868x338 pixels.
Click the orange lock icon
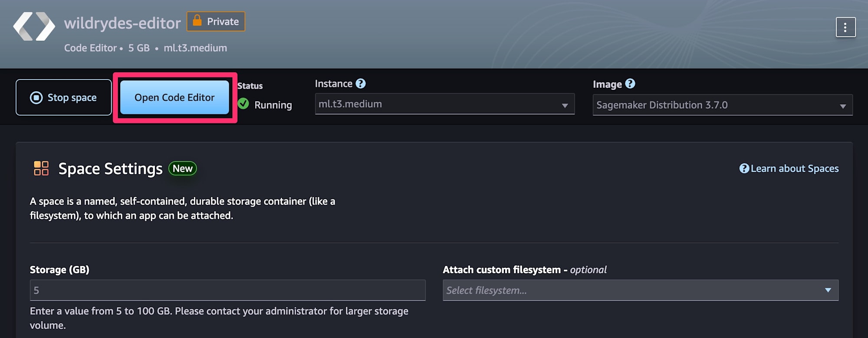tap(197, 21)
